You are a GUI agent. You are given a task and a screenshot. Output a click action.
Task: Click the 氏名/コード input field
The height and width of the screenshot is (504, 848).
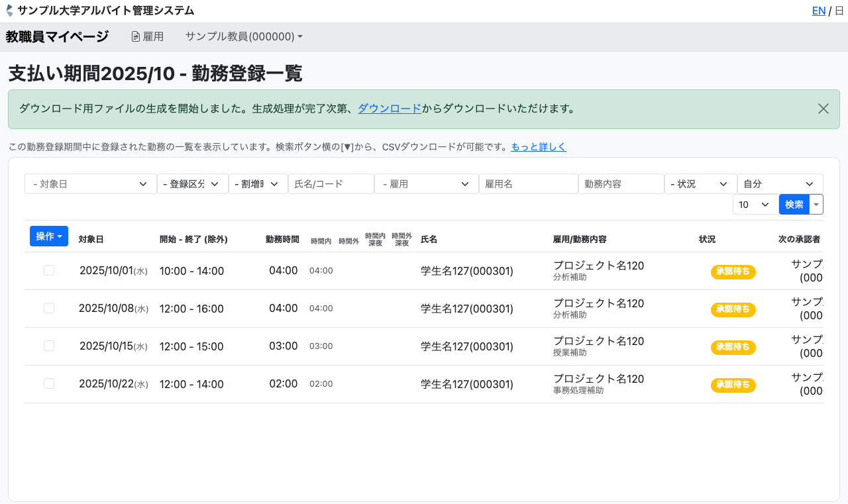point(331,184)
